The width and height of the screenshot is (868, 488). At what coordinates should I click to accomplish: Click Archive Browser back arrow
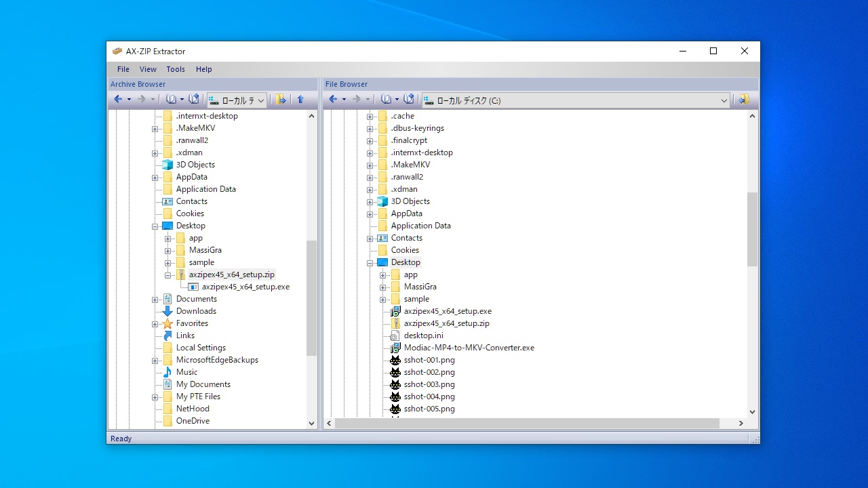pyautogui.click(x=118, y=100)
